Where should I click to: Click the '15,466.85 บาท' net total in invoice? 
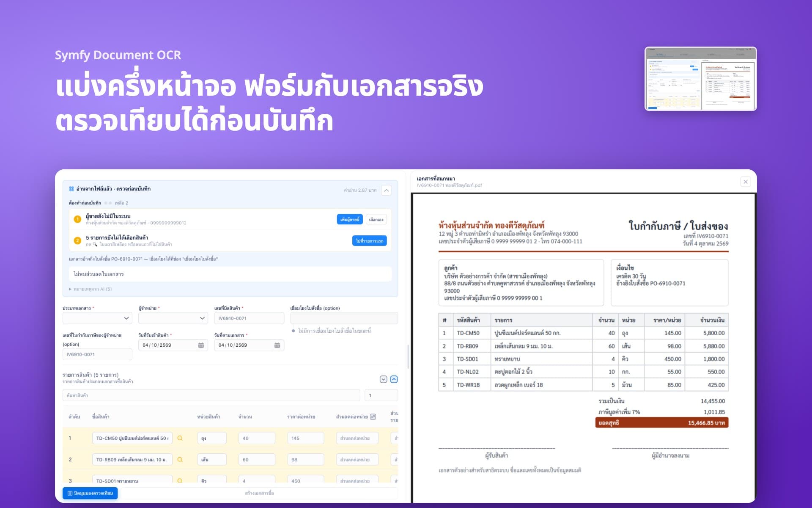pyautogui.click(x=706, y=423)
